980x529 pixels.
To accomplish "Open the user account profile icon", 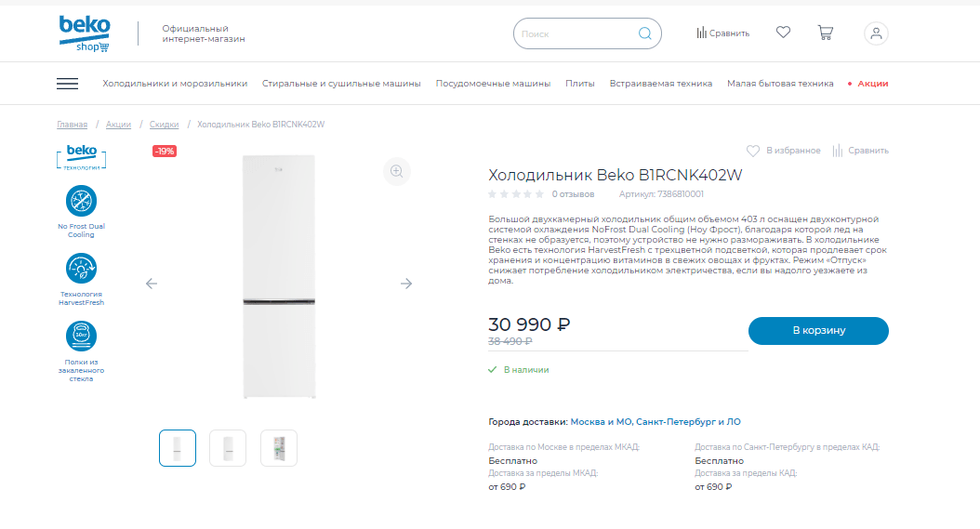I will point(876,33).
